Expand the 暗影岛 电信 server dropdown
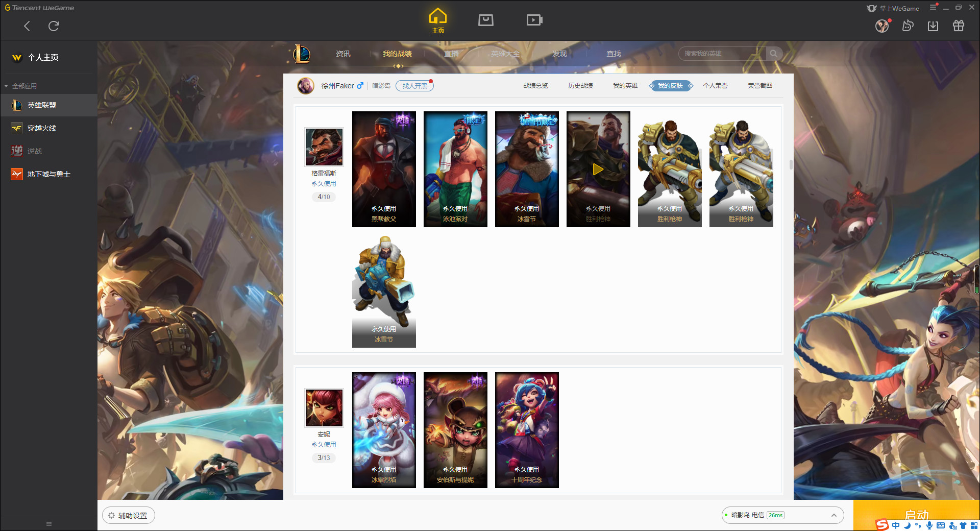Image resolution: width=980 pixels, height=531 pixels. point(782,515)
